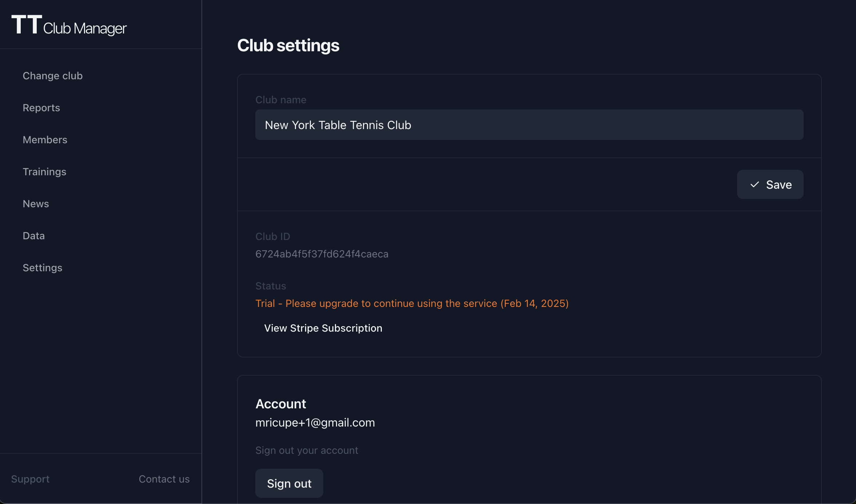The image size is (856, 504).
Task: Click the orange Trial status message
Action: point(412,303)
